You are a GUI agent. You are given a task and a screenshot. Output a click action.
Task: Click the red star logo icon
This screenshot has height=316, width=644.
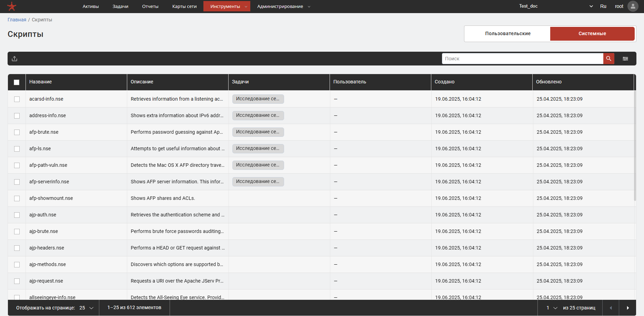coord(12,6)
